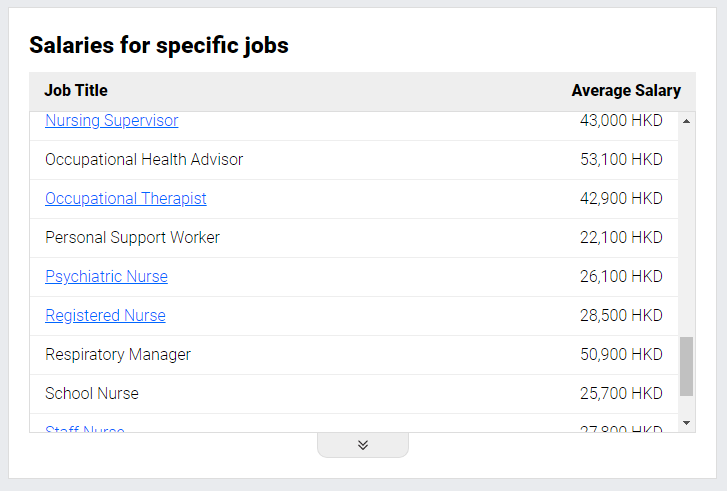The width and height of the screenshot is (727, 491).
Task: Select the Job Title column header
Action: (x=76, y=90)
